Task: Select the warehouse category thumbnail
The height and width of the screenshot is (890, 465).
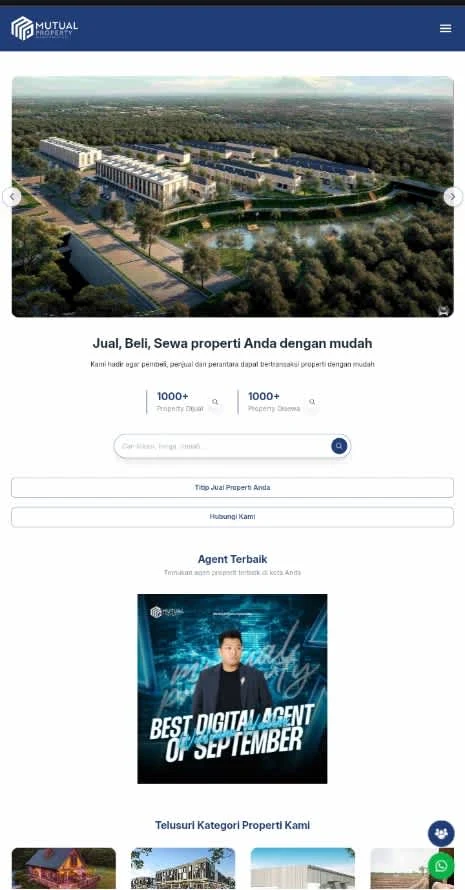Action: click(x=303, y=868)
